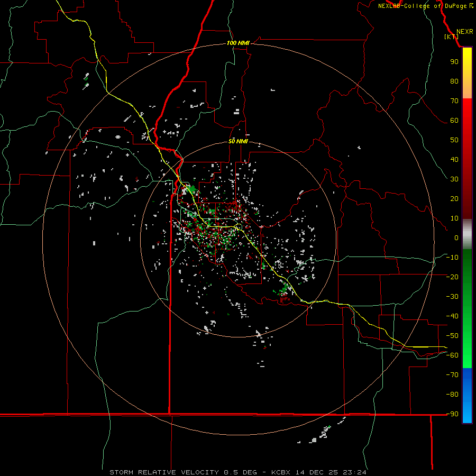Click the "-90" scale value
Screen dimensions: 476x476
point(452,414)
